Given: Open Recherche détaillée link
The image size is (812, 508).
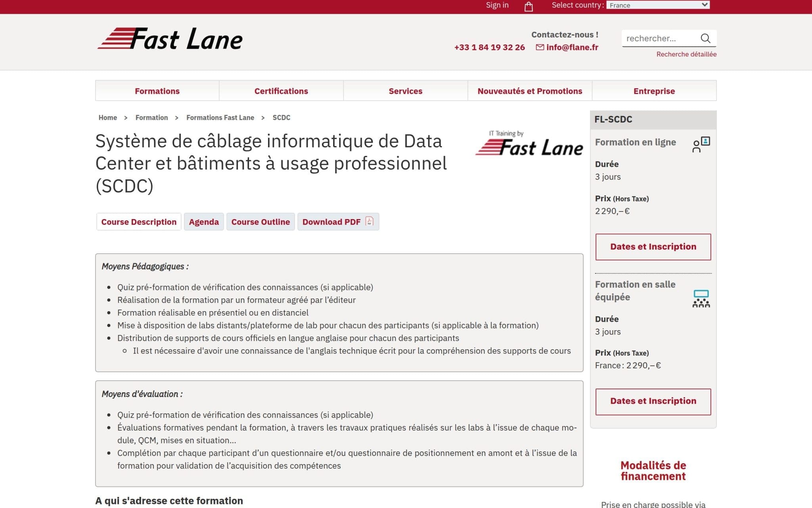Looking at the screenshot, I should 686,54.
